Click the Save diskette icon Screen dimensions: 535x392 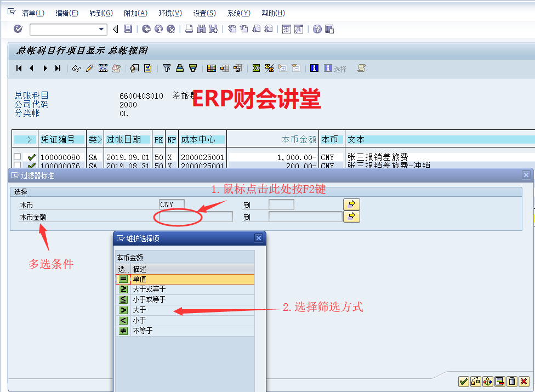pyautogui.click(x=128, y=29)
